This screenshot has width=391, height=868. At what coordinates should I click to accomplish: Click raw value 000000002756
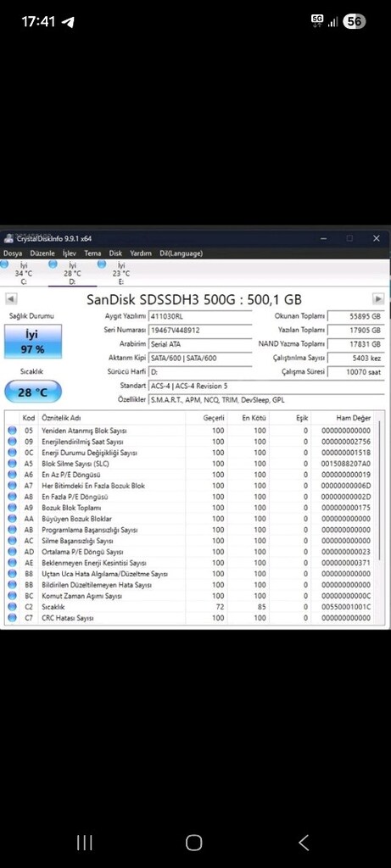click(345, 442)
